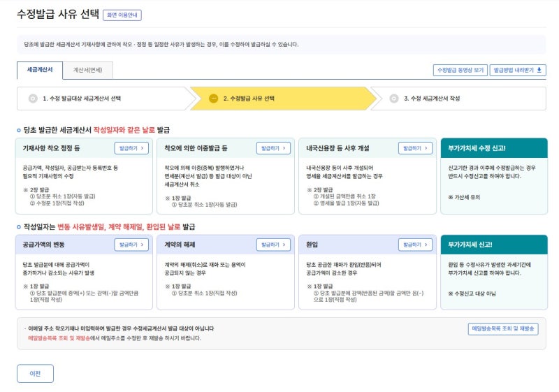Screen dimensions: 559x392
Task: Click 발급하기 for 착오에 의한 이중발급 등
Action: pos(273,148)
